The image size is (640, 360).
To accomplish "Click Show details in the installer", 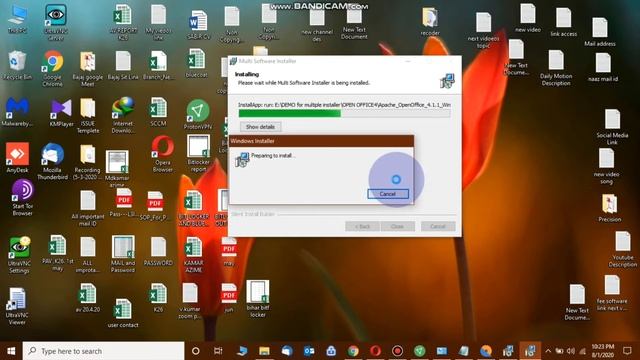I will [x=260, y=127].
